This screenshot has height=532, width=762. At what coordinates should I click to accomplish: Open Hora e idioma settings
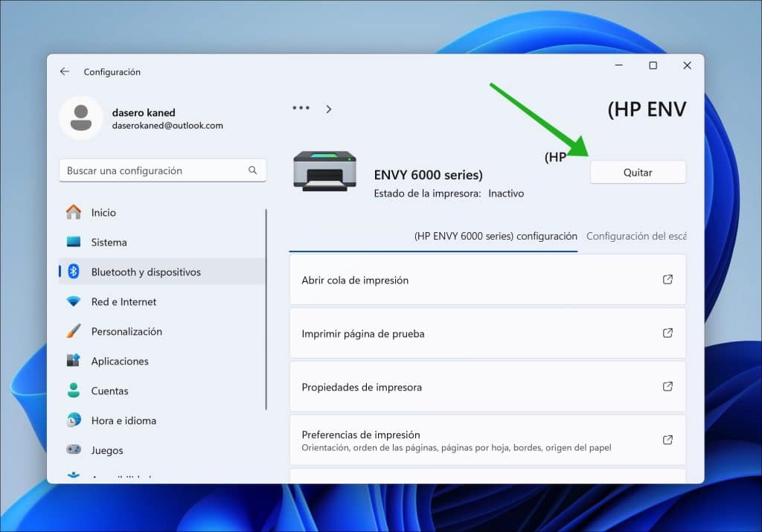tap(162, 420)
